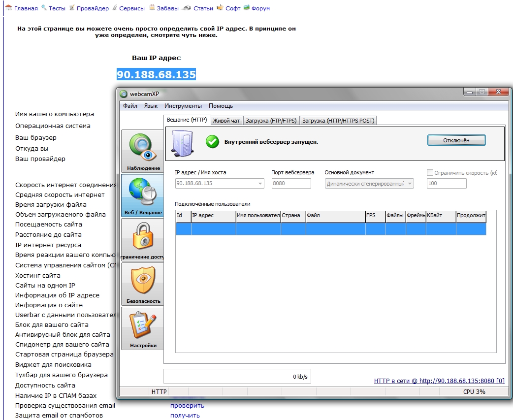This screenshot has height=420, width=513.
Task: Open the HTTP в сети server link
Action: [x=439, y=381]
